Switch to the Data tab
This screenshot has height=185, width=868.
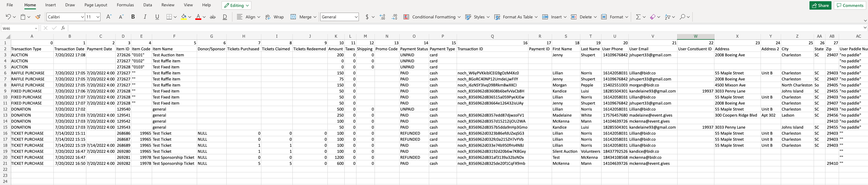tap(148, 5)
